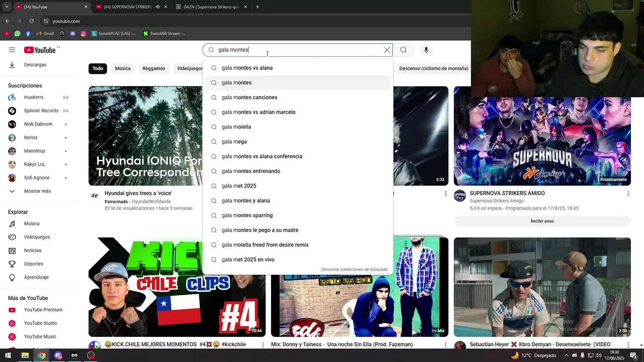Image resolution: width=644 pixels, height=362 pixels.
Task: Mute the SUPERNOVA STRIKERS tab audio icon
Action: (157, 7)
